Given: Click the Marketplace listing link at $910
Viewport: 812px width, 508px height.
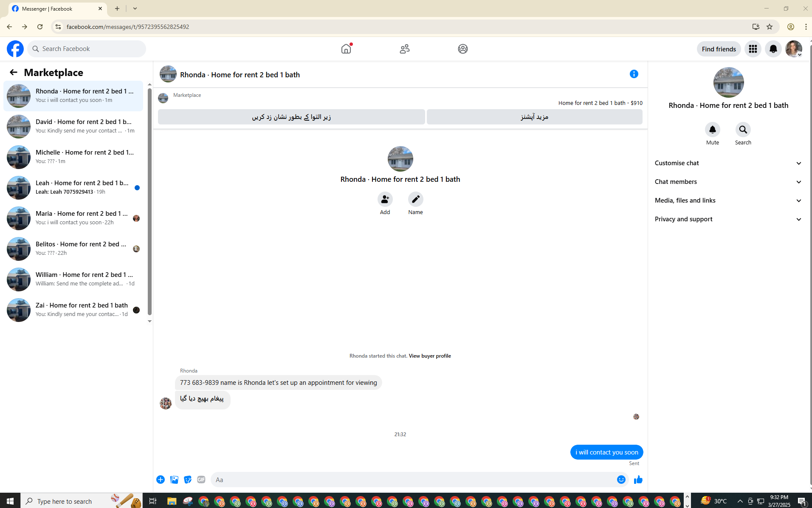Looking at the screenshot, I should click(600, 103).
